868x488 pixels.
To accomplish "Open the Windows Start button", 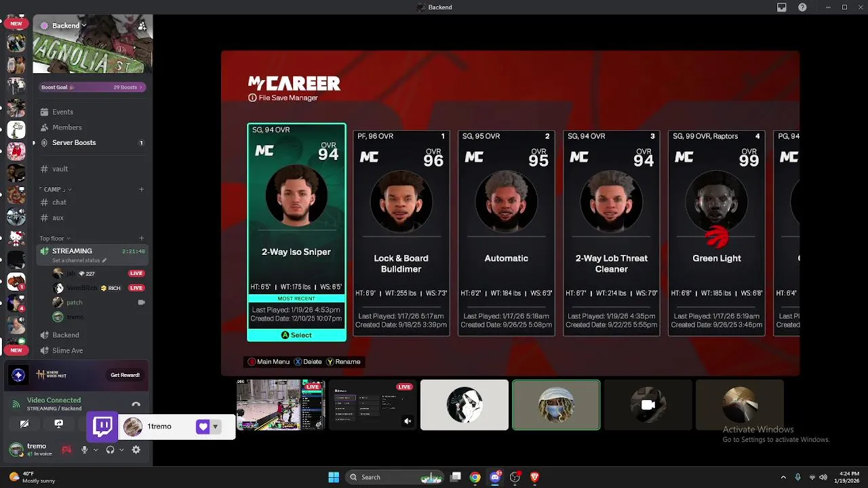I will [334, 477].
